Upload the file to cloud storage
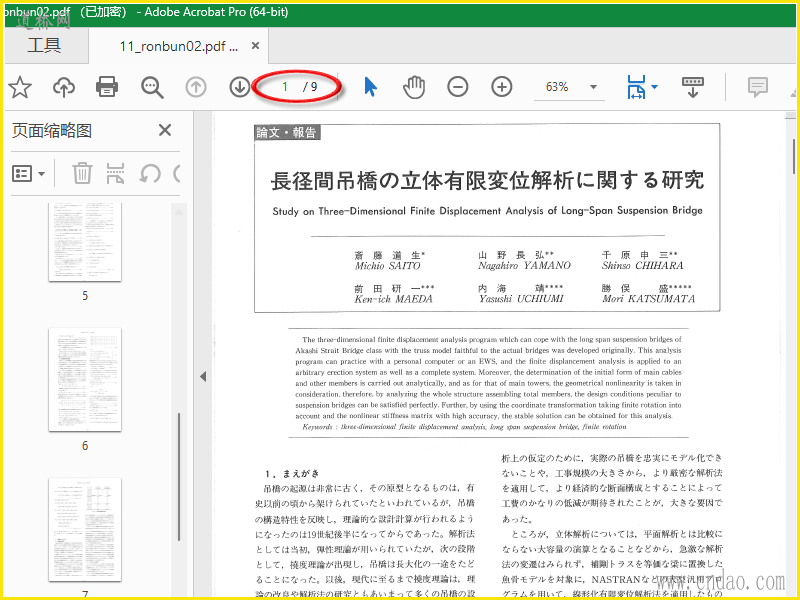The image size is (800, 600). point(64,87)
